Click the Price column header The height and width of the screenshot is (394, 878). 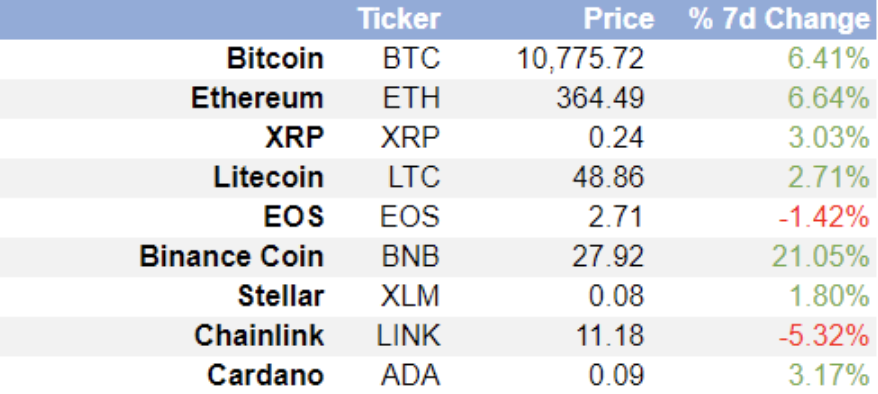click(x=619, y=19)
